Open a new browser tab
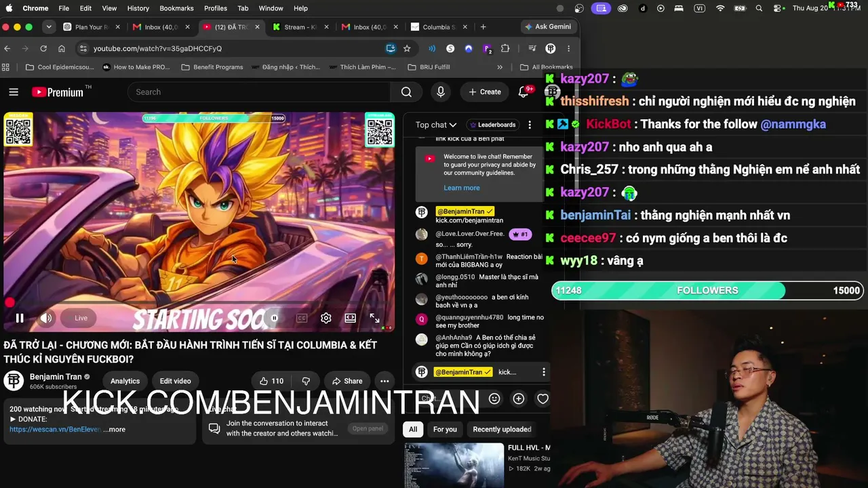This screenshot has height=488, width=868. 483,27
